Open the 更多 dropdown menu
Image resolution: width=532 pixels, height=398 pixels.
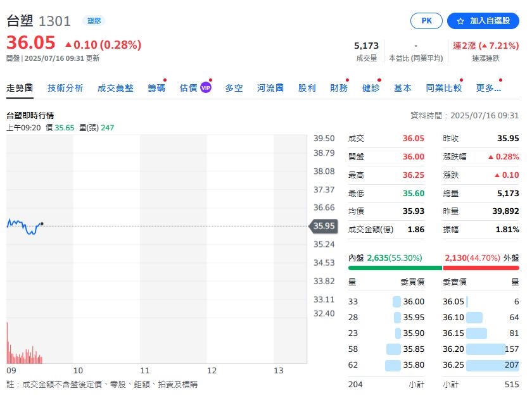pos(488,89)
